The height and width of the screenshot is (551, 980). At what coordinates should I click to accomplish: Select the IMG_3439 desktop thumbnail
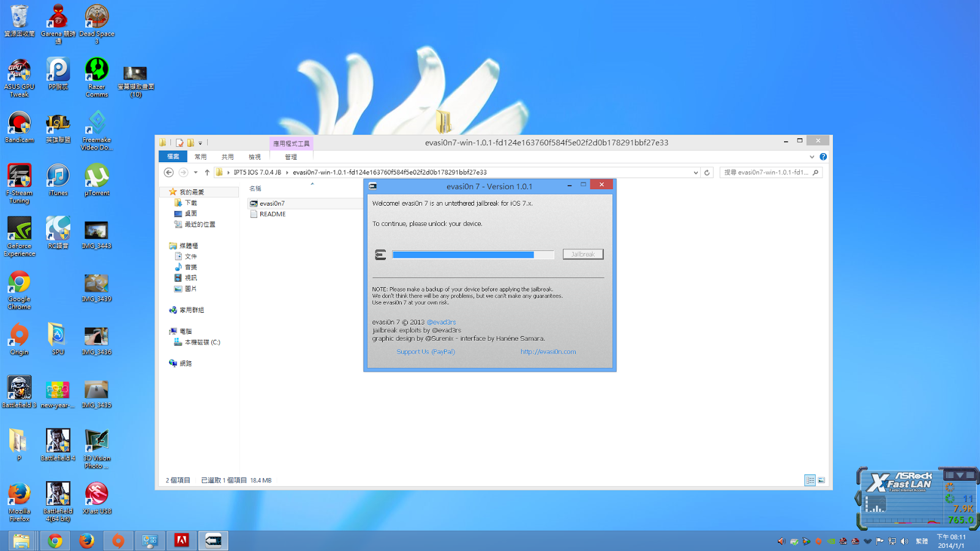[97, 288]
